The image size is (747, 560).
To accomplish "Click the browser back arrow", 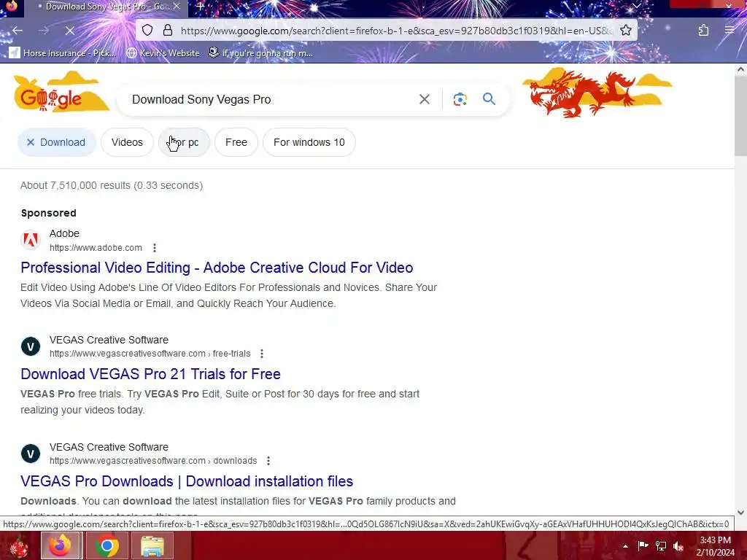I will tap(18, 31).
